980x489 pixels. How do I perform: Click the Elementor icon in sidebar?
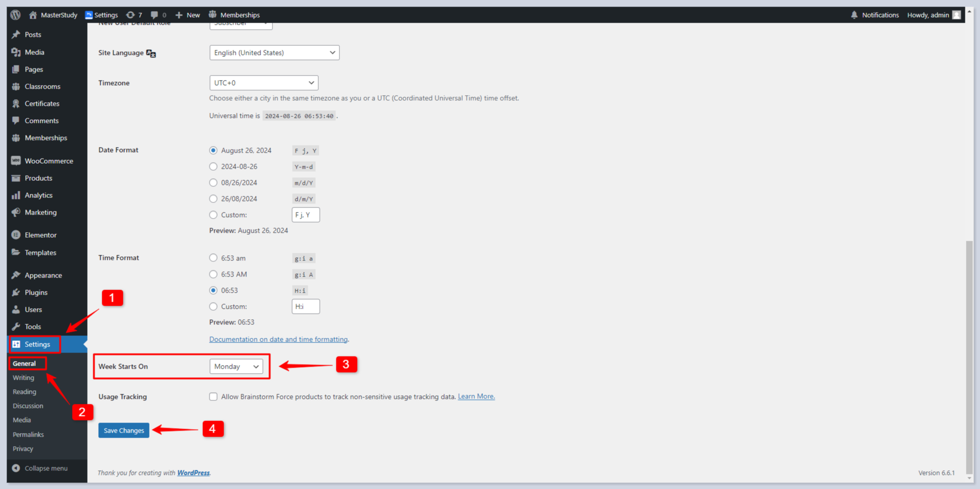16,235
